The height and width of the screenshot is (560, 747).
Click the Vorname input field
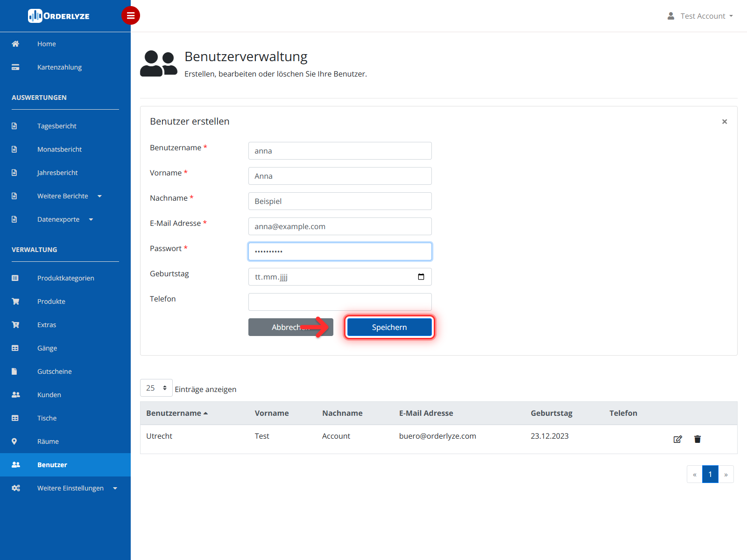pos(340,176)
